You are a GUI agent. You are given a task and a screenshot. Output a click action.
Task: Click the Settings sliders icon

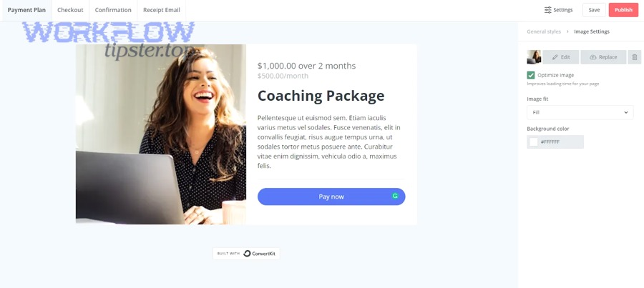[x=548, y=10]
